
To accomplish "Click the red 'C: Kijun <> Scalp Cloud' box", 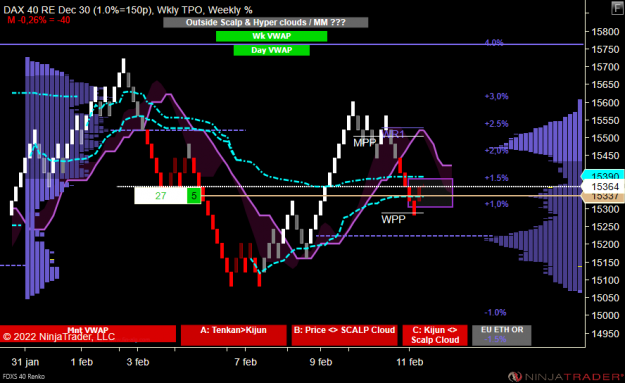I will pos(435,335).
